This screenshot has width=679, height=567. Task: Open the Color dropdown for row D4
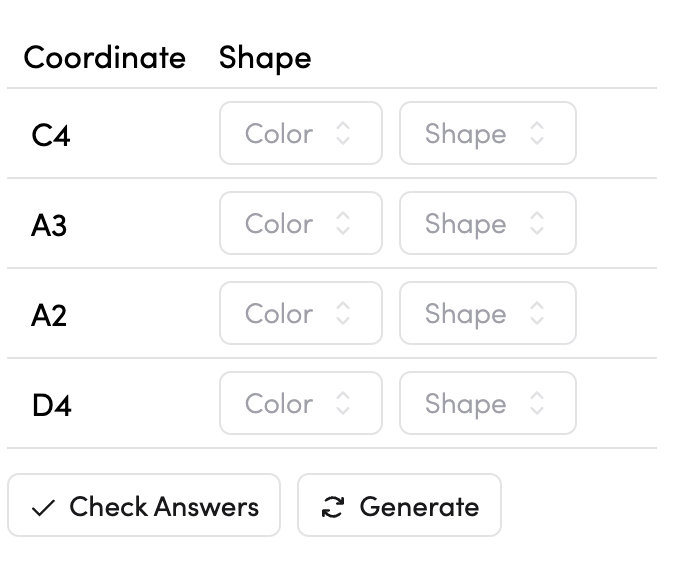pyautogui.click(x=300, y=403)
